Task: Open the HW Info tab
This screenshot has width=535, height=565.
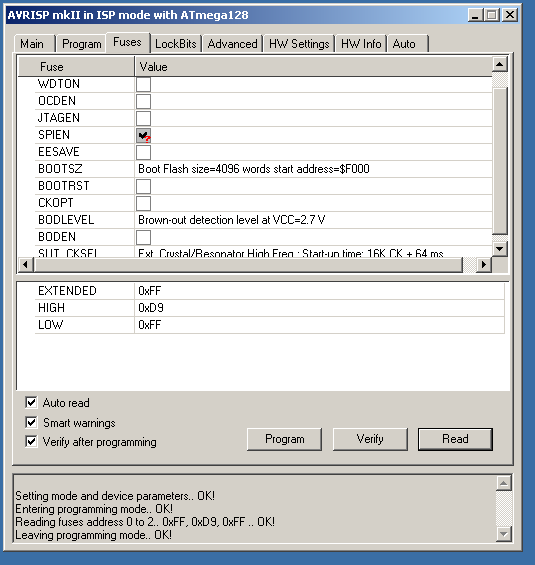Action: 361,44
